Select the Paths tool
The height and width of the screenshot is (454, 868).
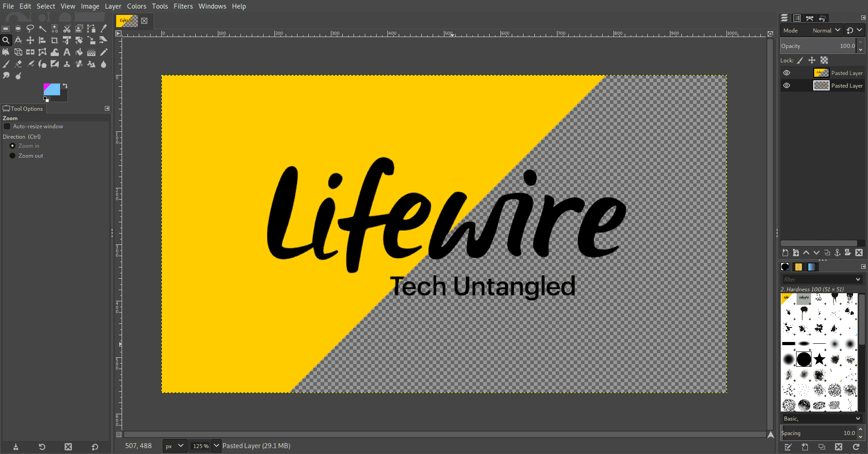91,28
